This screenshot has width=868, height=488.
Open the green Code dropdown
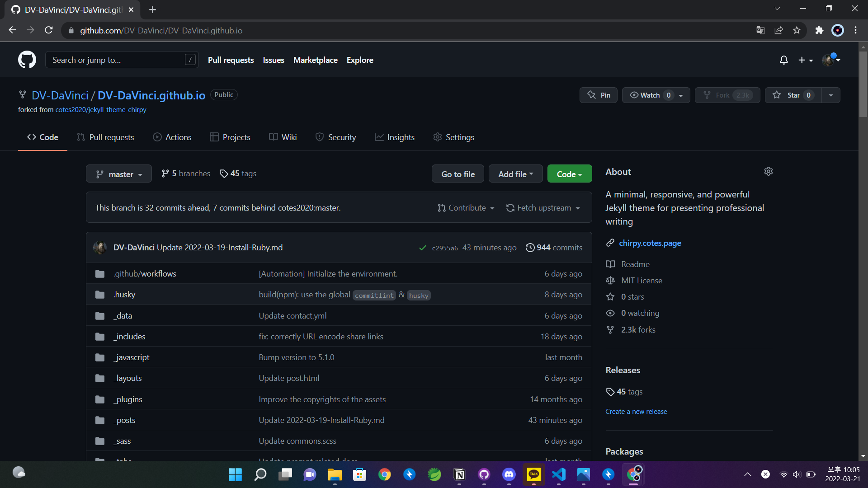(569, 174)
